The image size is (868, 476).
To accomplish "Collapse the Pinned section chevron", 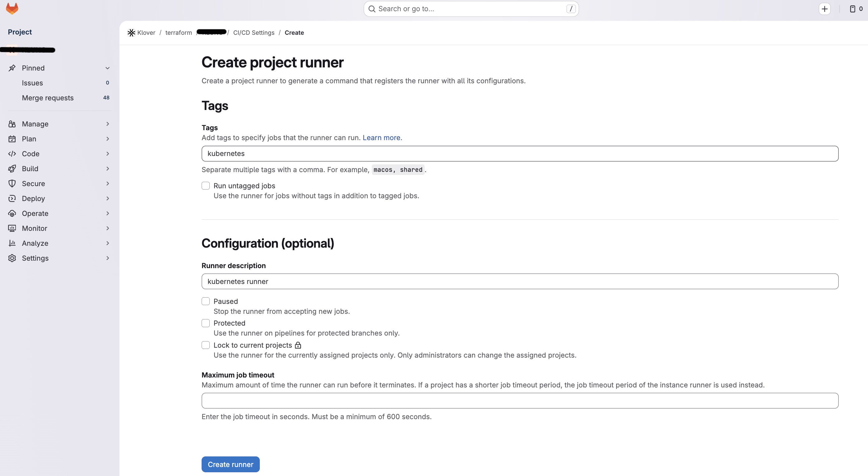I will tap(108, 68).
